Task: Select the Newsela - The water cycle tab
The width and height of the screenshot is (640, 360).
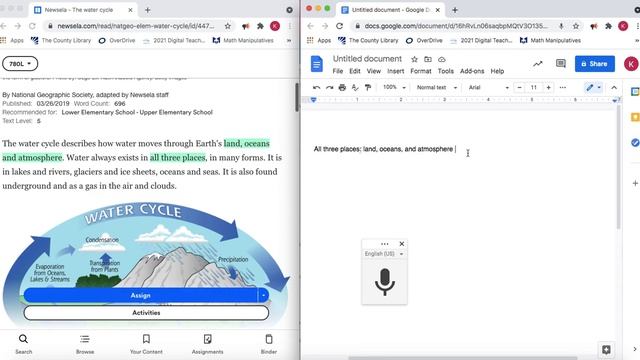Action: point(83,10)
